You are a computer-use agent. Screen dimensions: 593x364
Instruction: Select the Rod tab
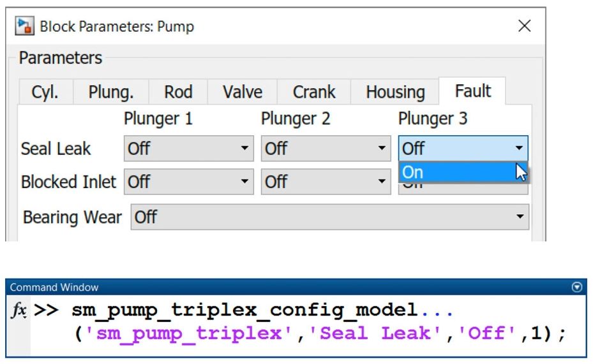178,92
